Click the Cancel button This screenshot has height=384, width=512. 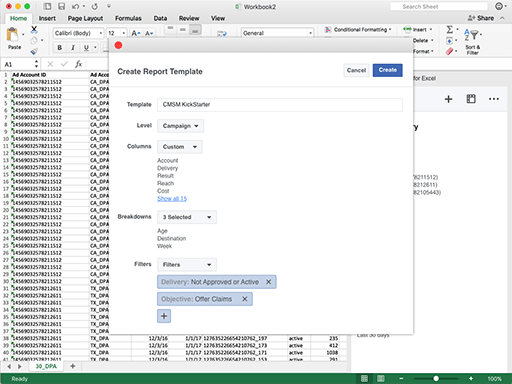(356, 70)
